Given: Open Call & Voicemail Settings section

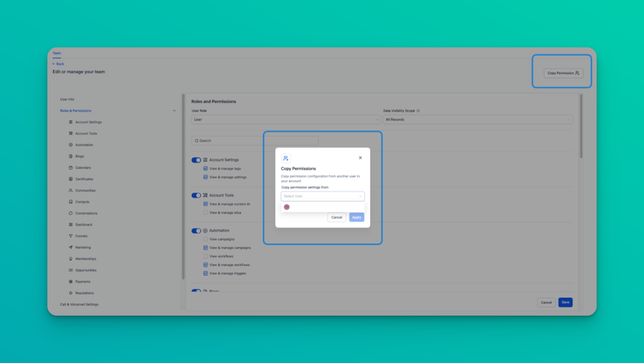Looking at the screenshot, I should pos(79,305).
